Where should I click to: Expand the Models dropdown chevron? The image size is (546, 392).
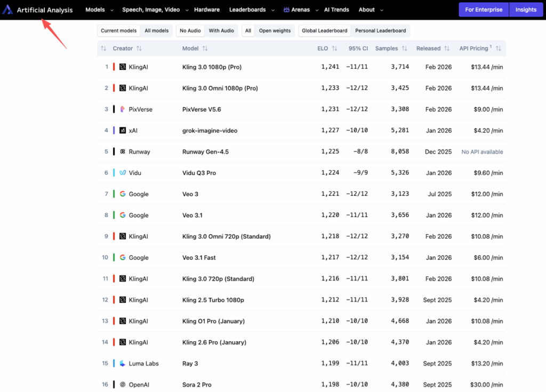click(x=112, y=10)
